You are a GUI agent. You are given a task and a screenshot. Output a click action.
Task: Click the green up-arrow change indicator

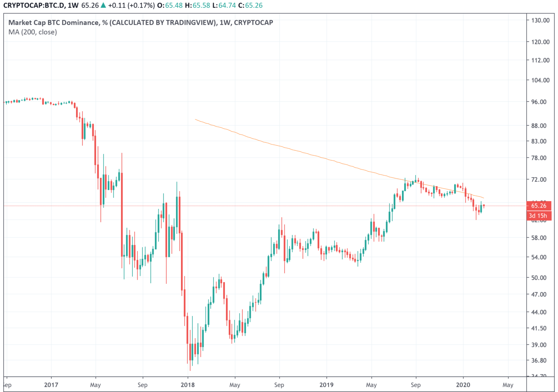pos(103,5)
